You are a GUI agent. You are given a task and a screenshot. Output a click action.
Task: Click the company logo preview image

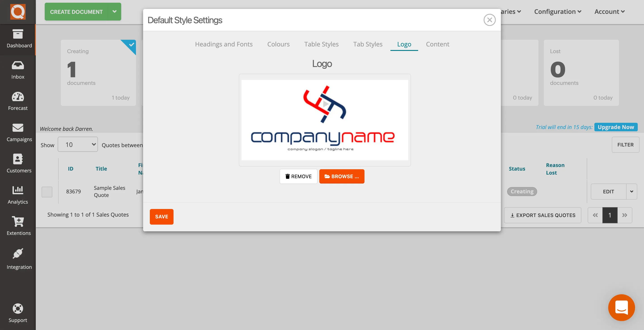[324, 120]
